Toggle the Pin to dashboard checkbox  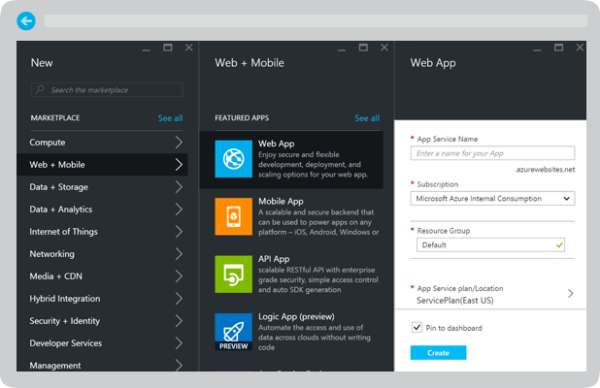[417, 328]
